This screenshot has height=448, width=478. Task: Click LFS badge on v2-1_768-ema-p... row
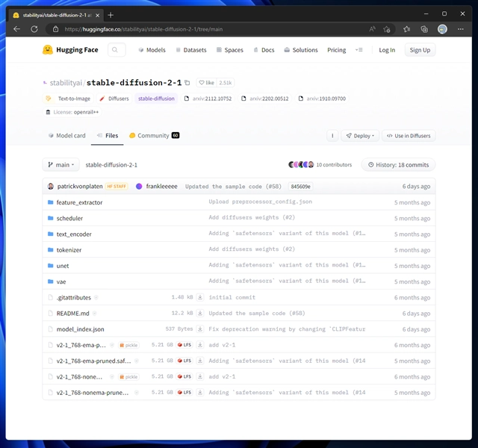(x=184, y=345)
